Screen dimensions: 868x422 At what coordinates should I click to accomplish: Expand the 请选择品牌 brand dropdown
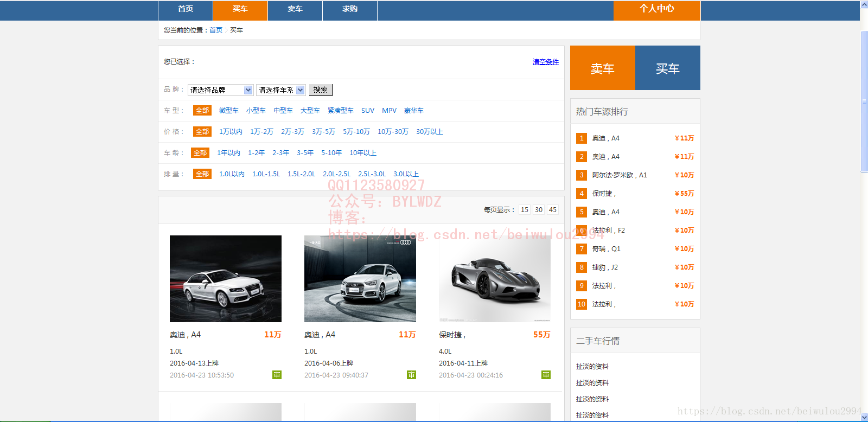coord(220,90)
